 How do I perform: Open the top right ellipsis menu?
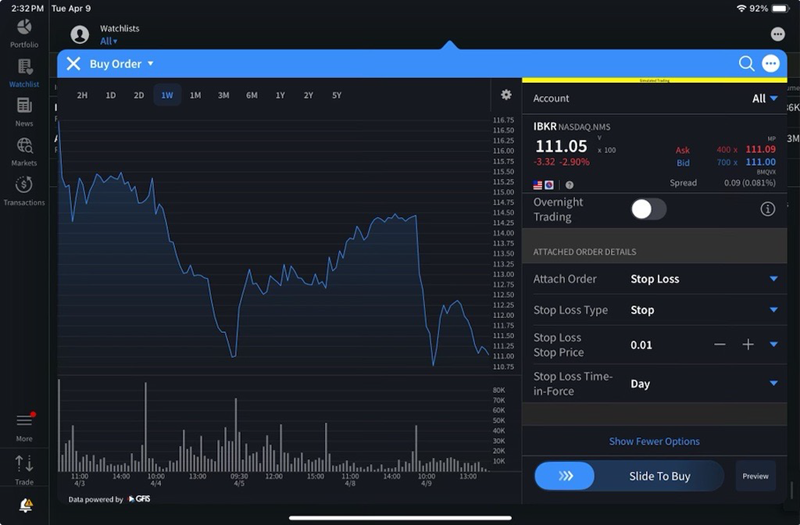click(x=778, y=34)
